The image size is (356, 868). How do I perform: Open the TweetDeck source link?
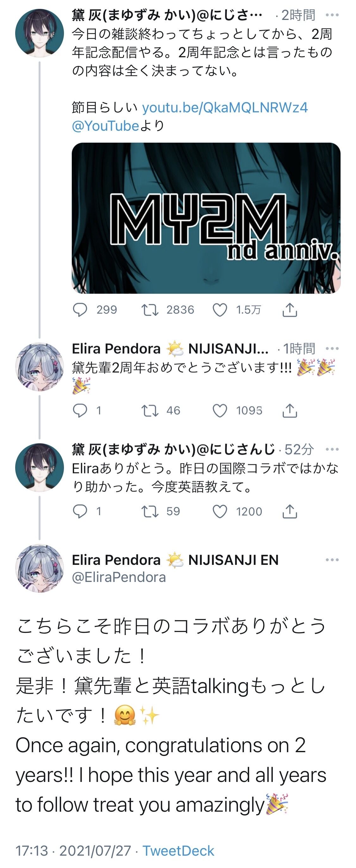pyautogui.click(x=178, y=851)
